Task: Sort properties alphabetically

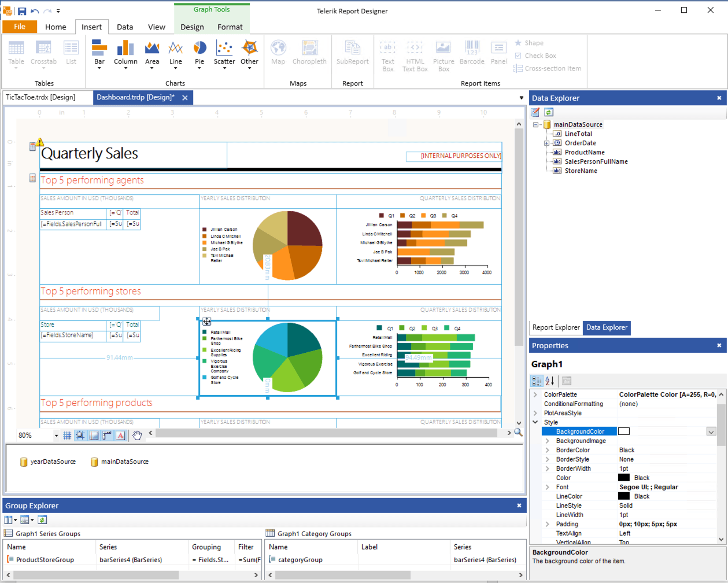Action: pos(549,381)
